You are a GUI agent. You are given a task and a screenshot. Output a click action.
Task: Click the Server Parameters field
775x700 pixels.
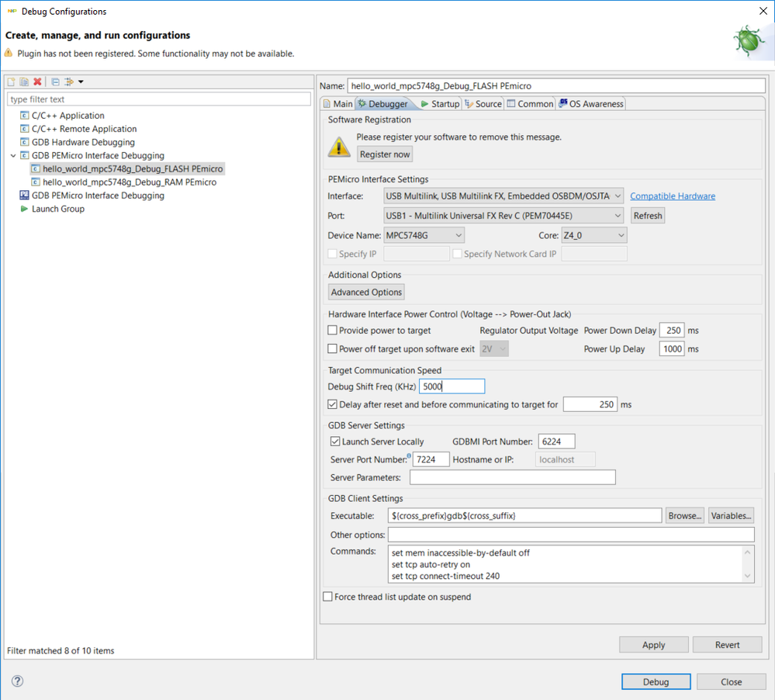513,477
